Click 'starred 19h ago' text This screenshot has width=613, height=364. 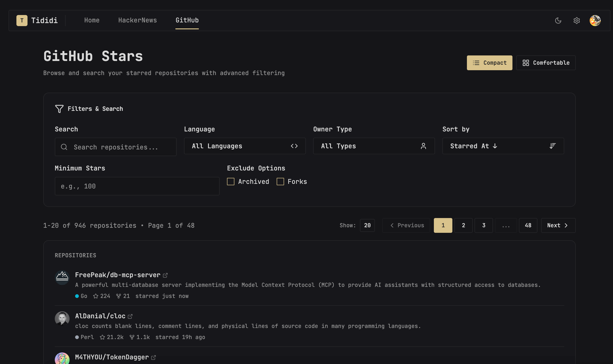(180, 337)
